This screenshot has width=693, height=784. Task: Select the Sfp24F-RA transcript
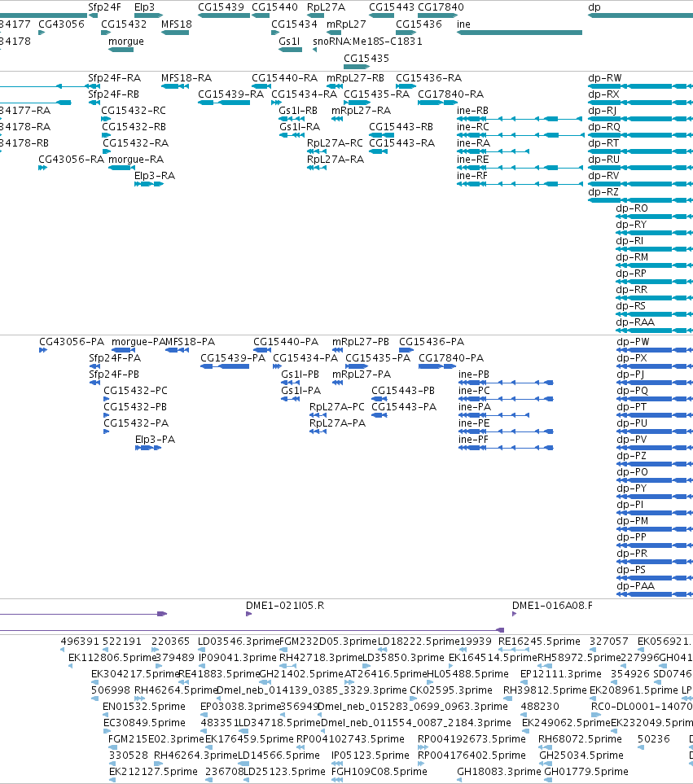(x=94, y=86)
